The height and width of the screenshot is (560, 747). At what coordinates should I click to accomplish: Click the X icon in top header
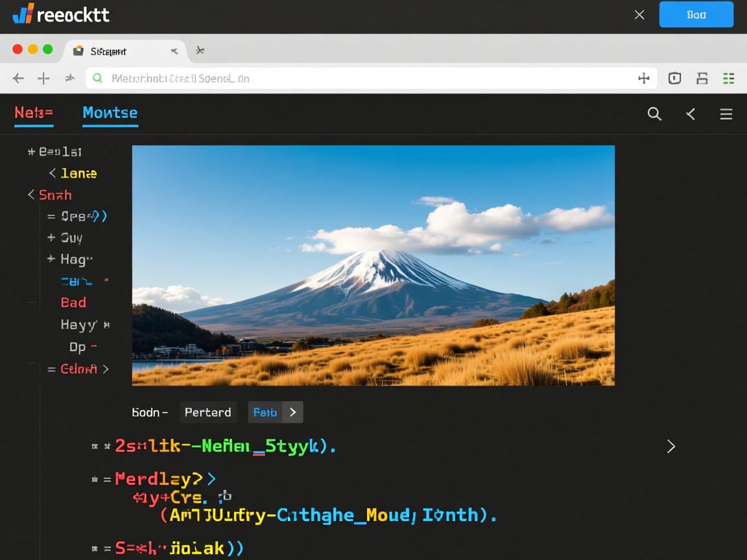coord(639,14)
